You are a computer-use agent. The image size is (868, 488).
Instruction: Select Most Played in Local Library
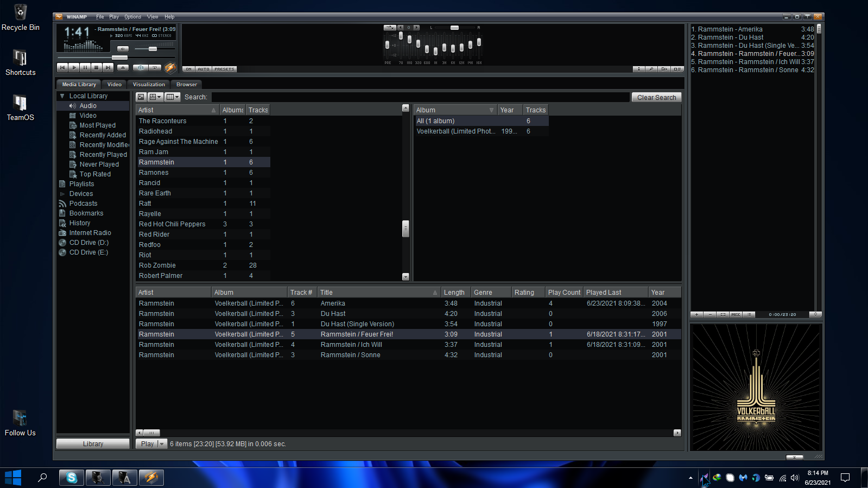tap(98, 125)
